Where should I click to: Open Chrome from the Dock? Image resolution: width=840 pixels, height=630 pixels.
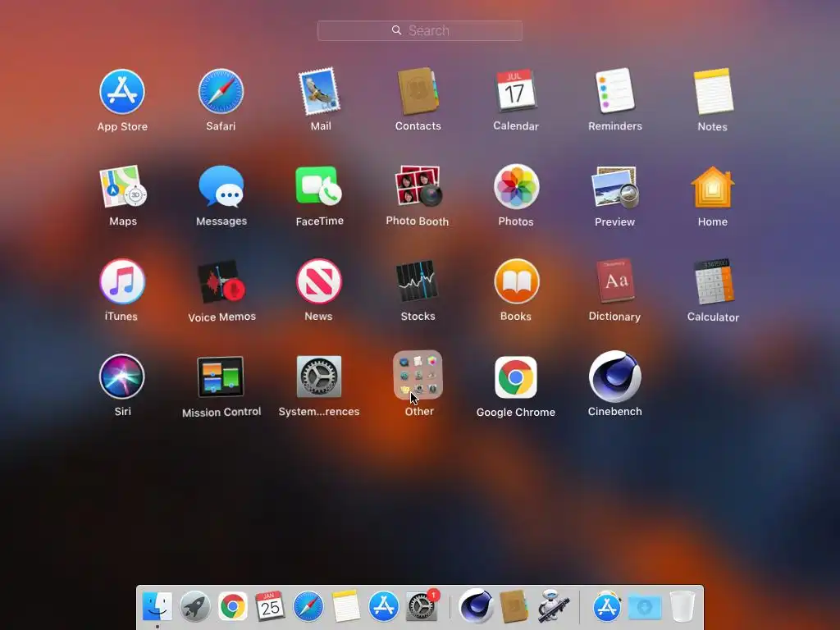(x=232, y=606)
